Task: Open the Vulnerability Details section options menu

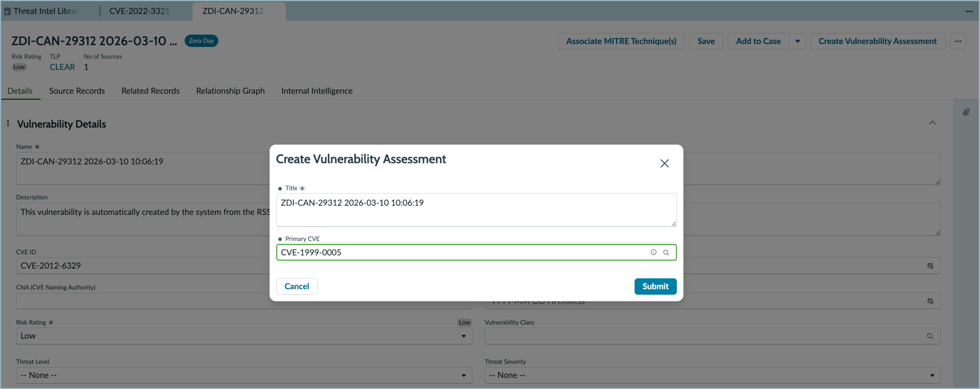Action: pos(8,124)
